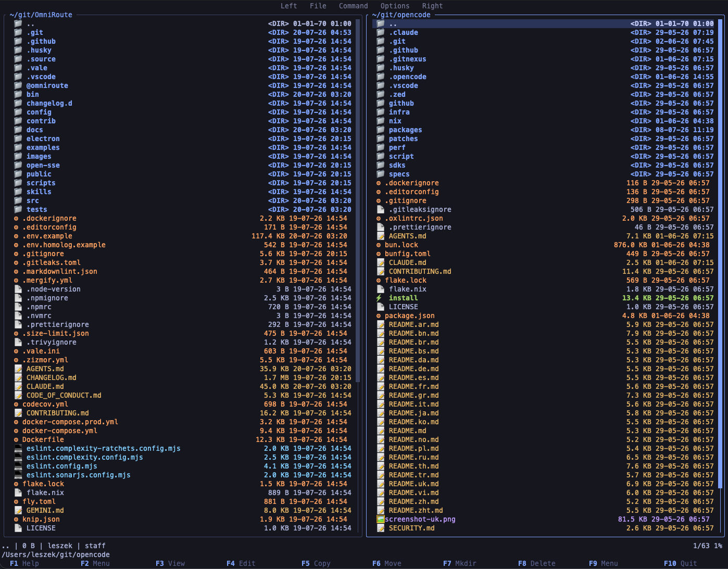The height and width of the screenshot is (569, 728).
Task: Click the config icon beside knip.json
Action: click(16, 519)
